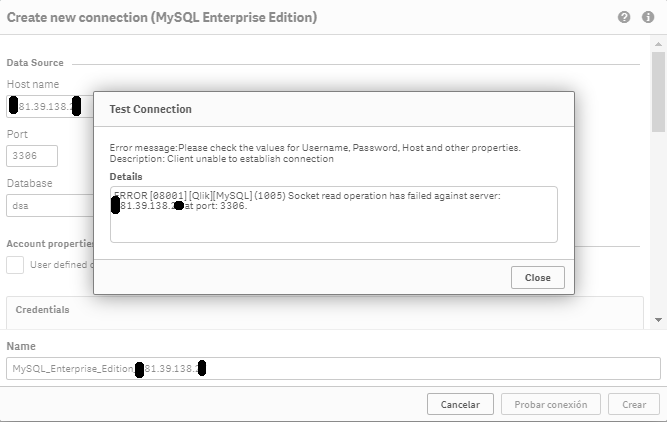670x422 pixels.
Task: Click the info icon in header
Action: (647, 17)
